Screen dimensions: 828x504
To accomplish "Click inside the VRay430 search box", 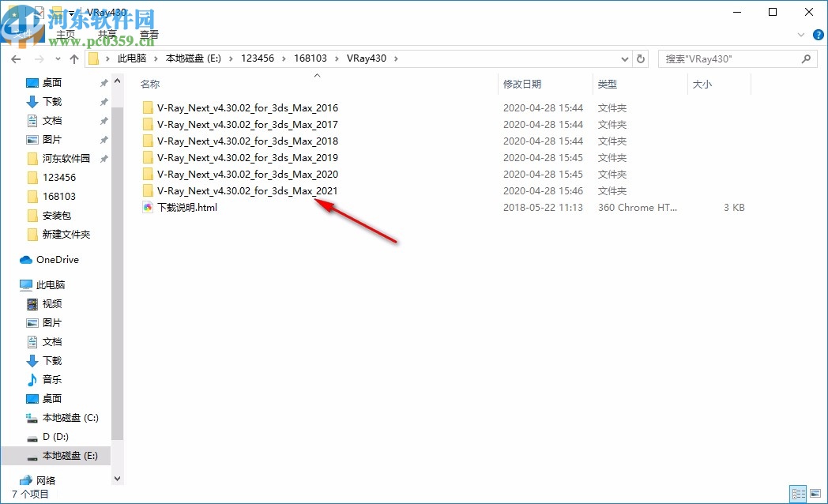I will pos(727,58).
